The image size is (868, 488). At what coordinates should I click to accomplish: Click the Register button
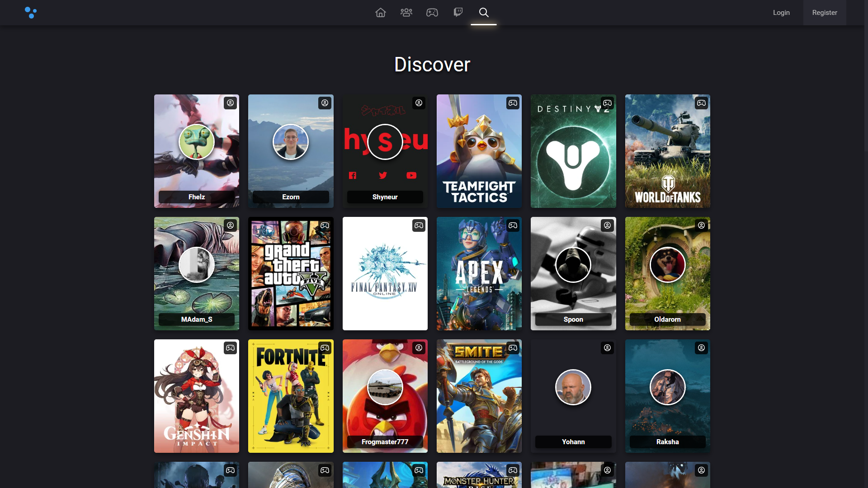[825, 13]
